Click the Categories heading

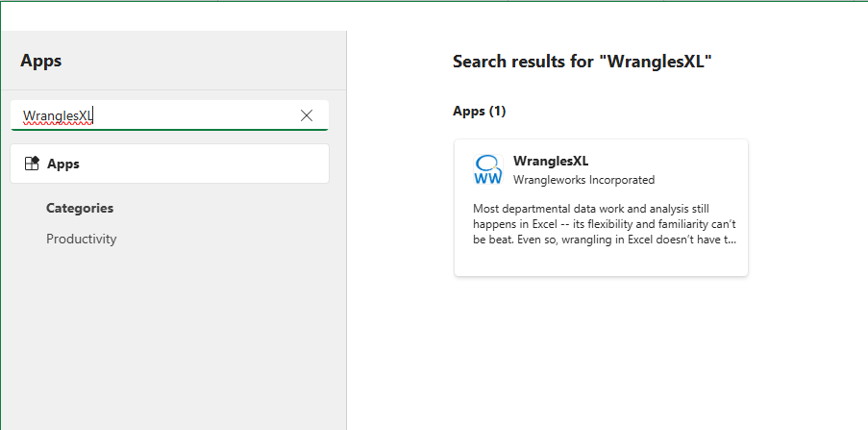80,208
